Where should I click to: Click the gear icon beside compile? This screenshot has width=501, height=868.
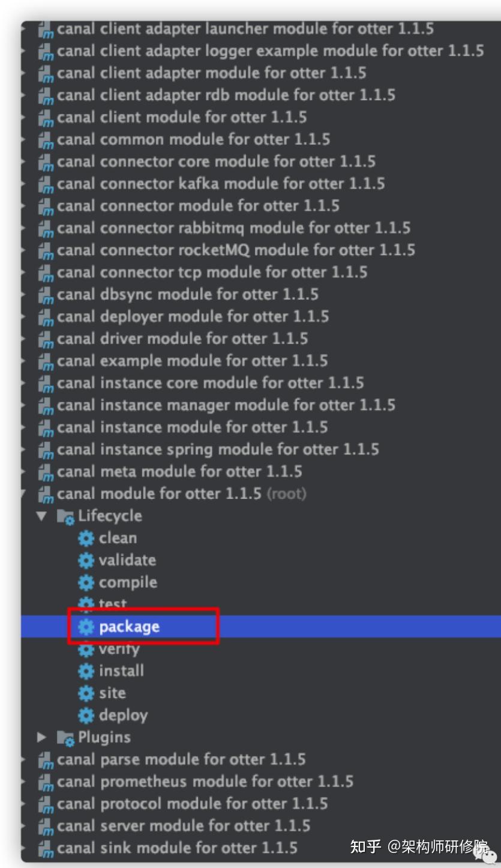point(86,582)
